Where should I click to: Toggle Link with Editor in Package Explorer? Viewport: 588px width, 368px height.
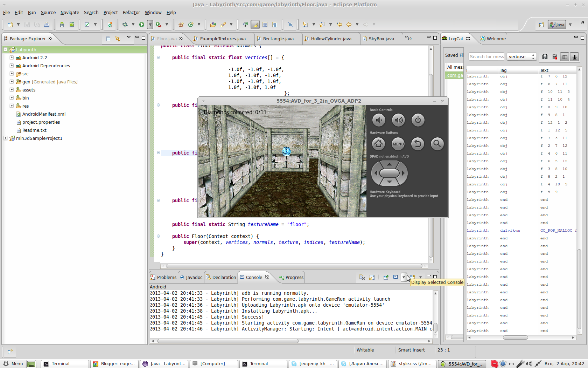click(118, 39)
